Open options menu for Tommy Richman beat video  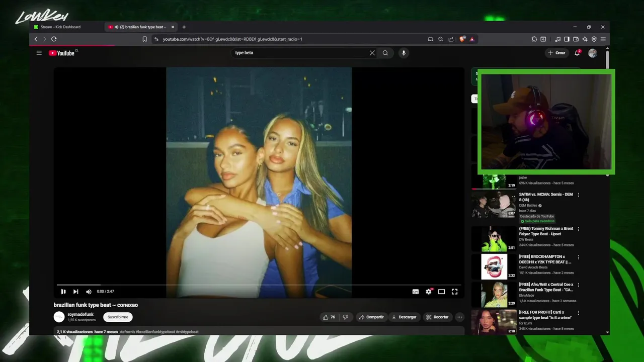pyautogui.click(x=579, y=229)
